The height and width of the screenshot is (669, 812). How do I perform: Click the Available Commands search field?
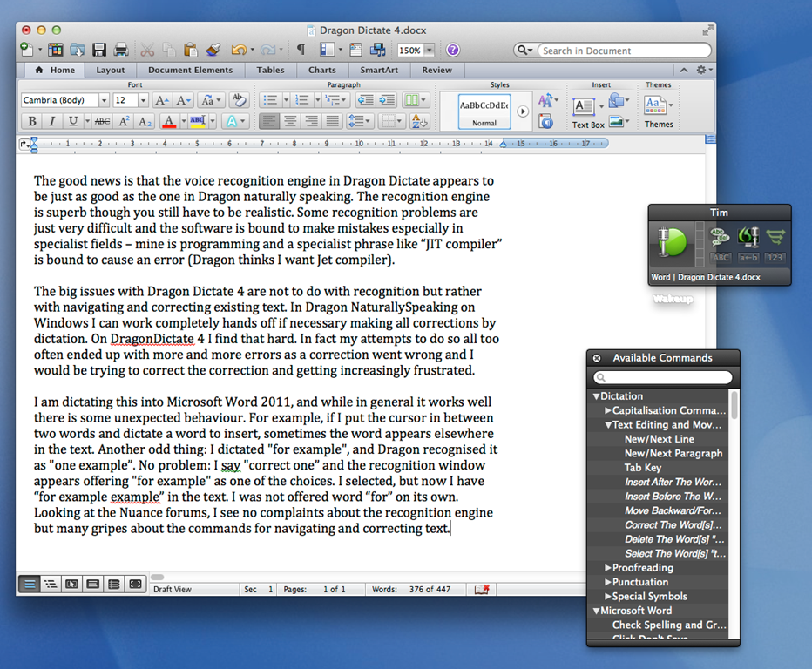(663, 377)
